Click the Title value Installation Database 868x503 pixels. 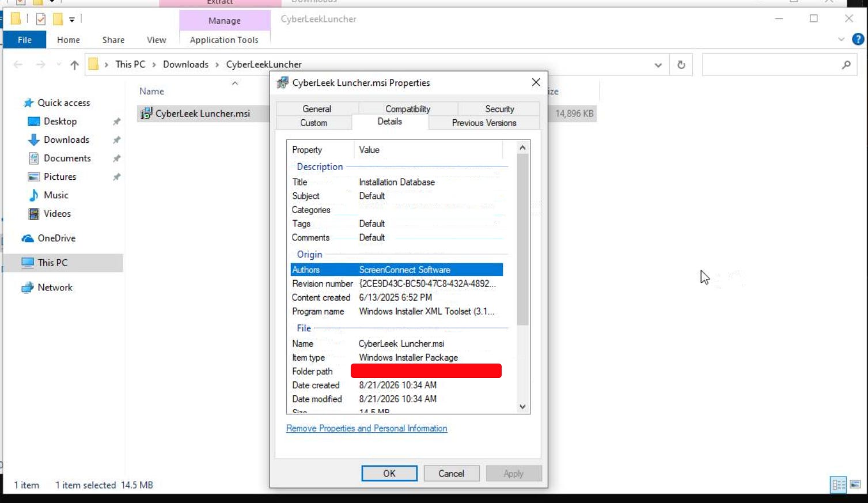click(397, 182)
